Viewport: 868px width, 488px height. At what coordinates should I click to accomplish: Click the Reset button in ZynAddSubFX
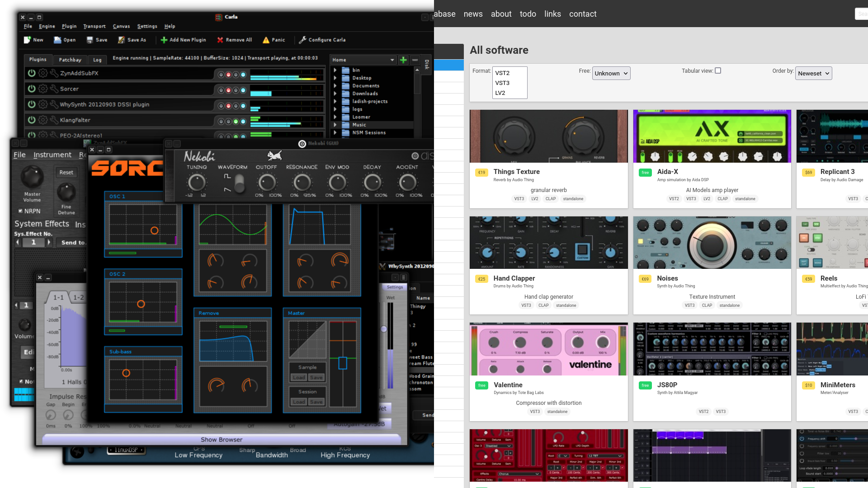(x=66, y=172)
